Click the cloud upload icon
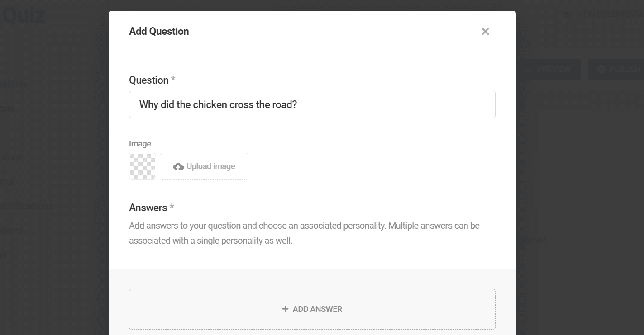This screenshot has height=335, width=644. [179, 166]
